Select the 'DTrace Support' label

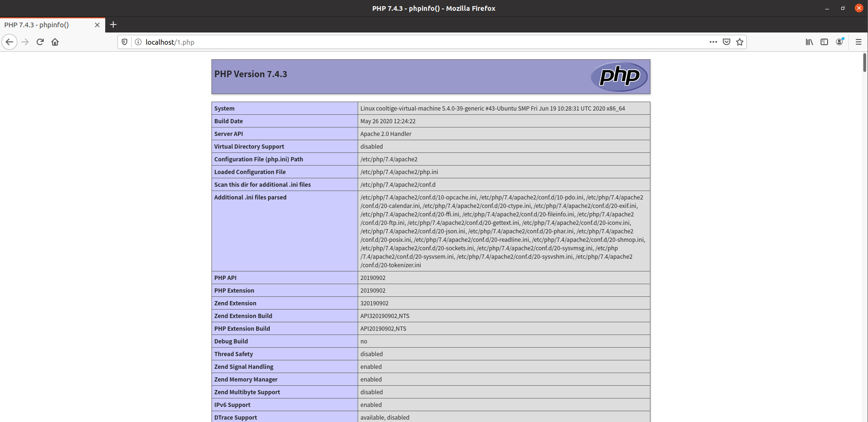[235, 417]
